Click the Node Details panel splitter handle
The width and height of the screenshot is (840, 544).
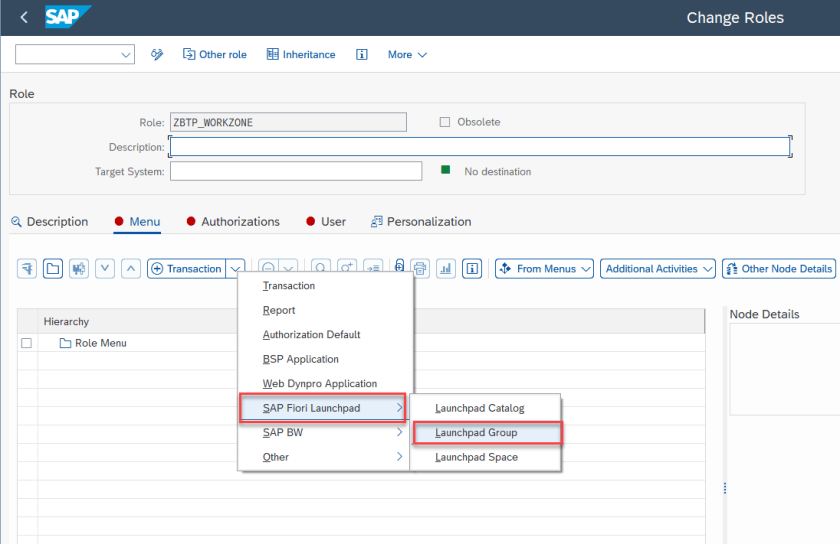pyautogui.click(x=725, y=488)
